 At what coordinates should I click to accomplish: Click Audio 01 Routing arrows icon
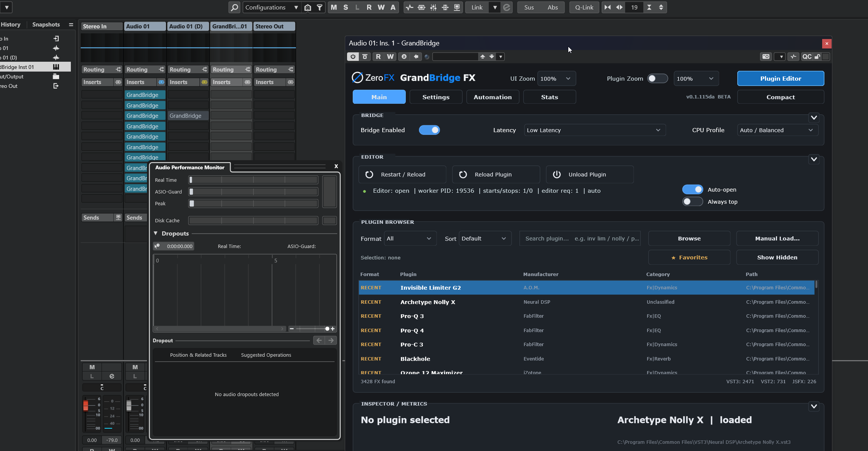161,69
